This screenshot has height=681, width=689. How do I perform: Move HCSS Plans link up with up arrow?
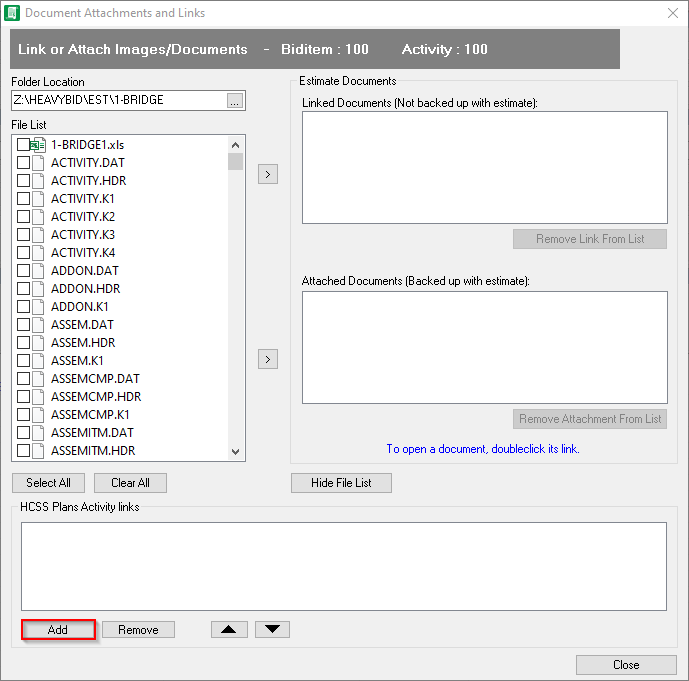[x=229, y=629]
